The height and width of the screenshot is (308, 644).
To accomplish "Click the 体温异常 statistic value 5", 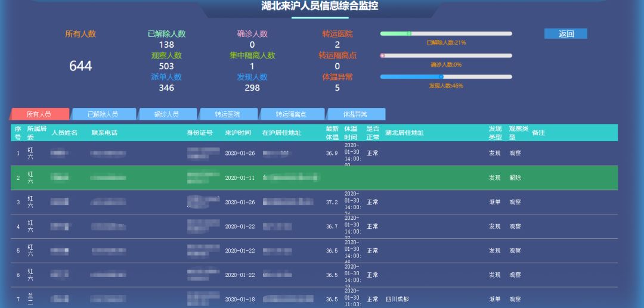I will (337, 88).
